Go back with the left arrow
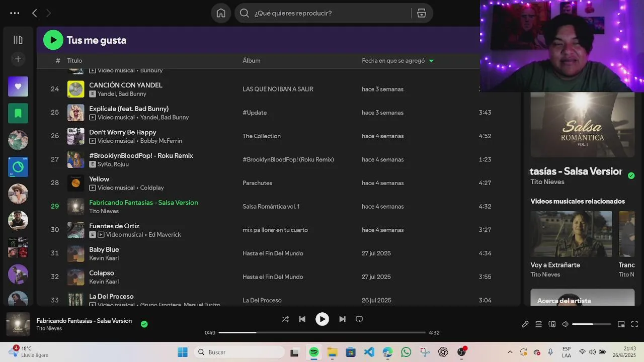This screenshot has width=644, height=362. (x=34, y=13)
